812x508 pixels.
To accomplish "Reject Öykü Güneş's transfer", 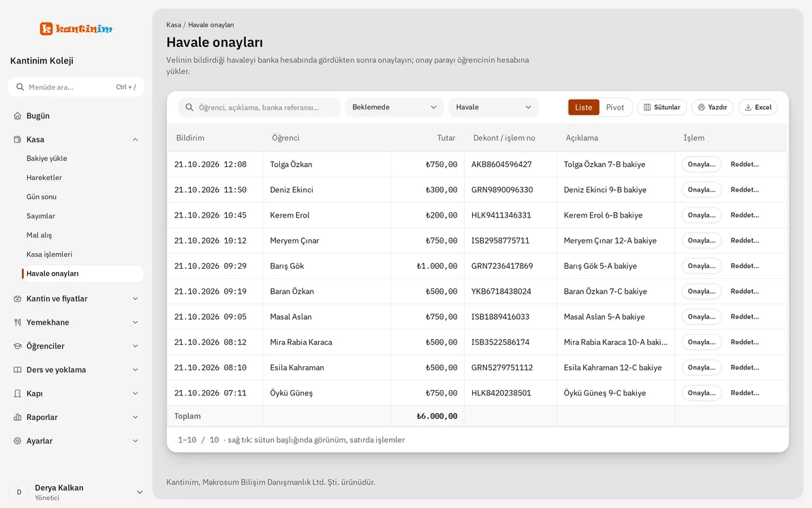I will [745, 393].
